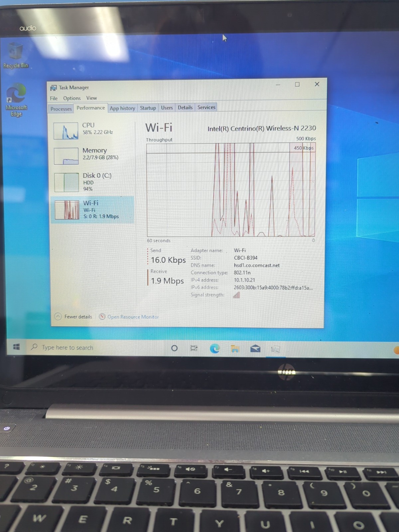Click the search magnifier icon in taskbar
This screenshot has height=532, width=399.
pyautogui.click(x=34, y=347)
